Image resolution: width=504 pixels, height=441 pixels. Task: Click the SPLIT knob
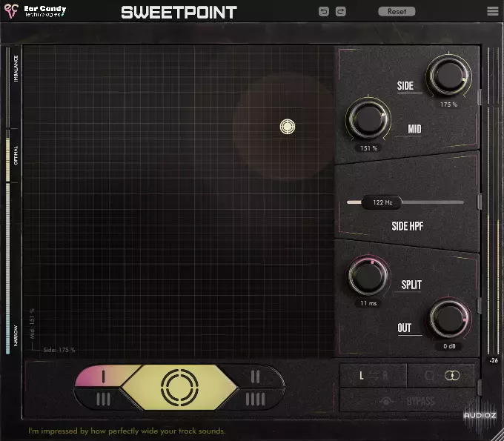[x=368, y=276]
